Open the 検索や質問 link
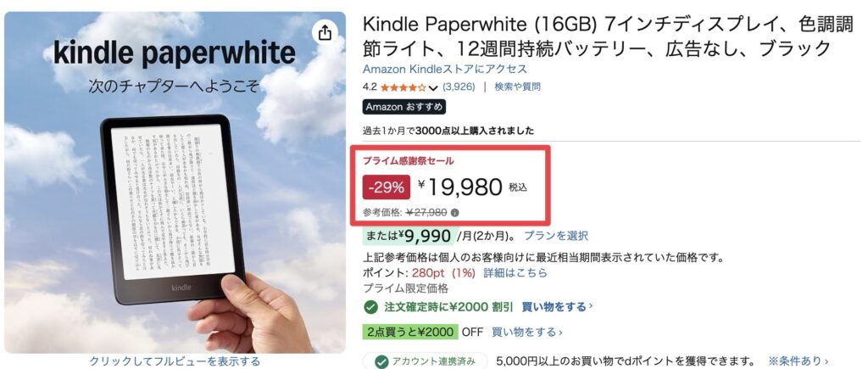The image size is (868, 369). [x=517, y=87]
